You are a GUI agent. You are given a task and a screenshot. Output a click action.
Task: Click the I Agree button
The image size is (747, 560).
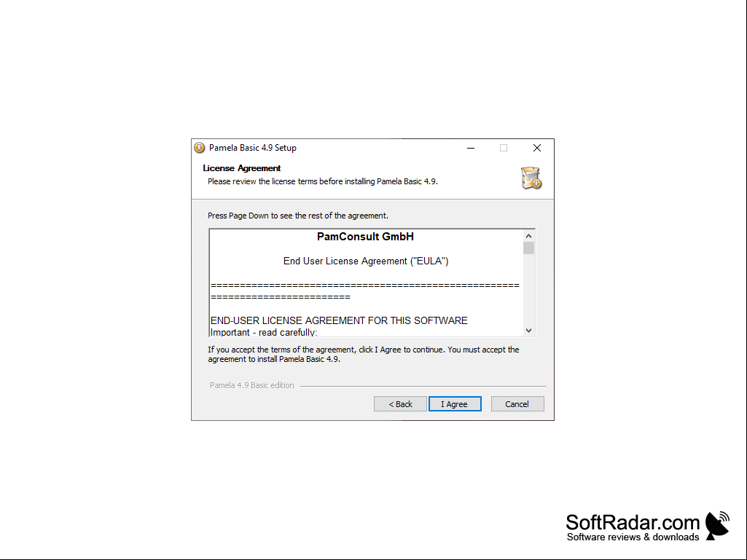tap(455, 404)
